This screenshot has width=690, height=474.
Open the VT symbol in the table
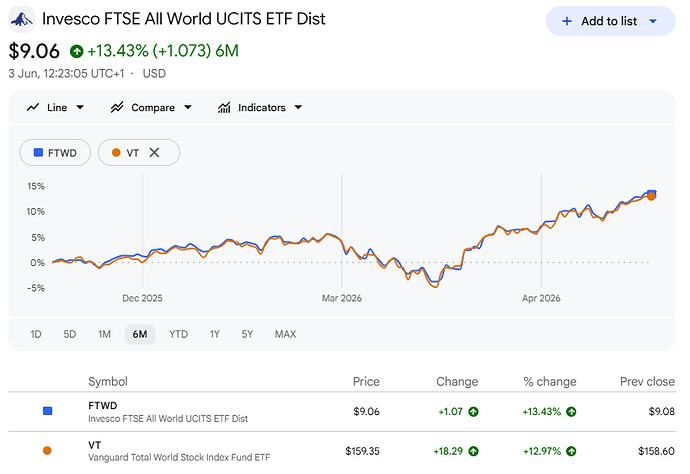pos(95,445)
